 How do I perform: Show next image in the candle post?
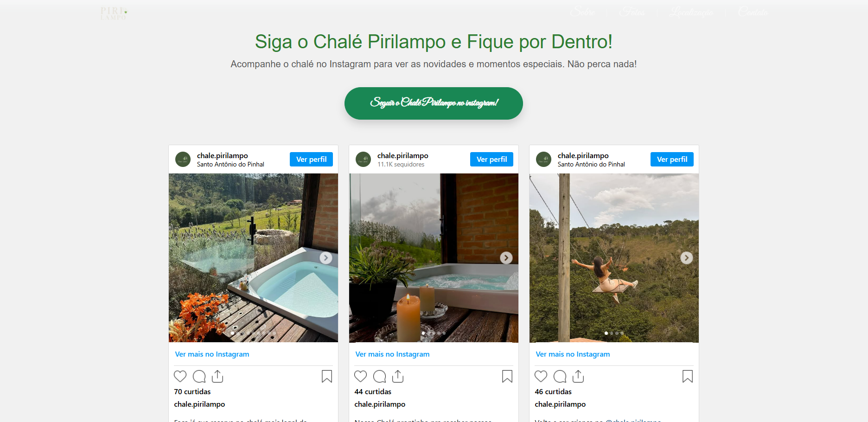tap(506, 258)
